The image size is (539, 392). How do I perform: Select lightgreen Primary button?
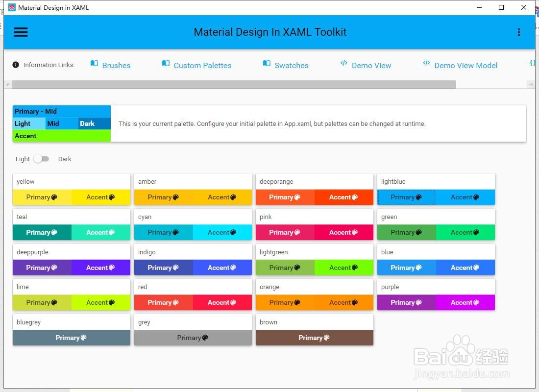(x=285, y=268)
